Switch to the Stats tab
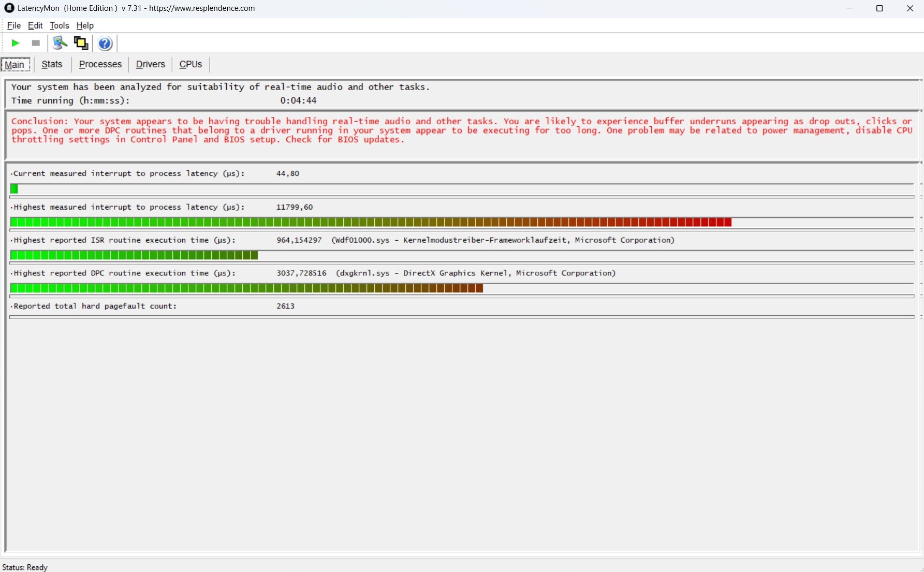This screenshot has width=924, height=572. pyautogui.click(x=52, y=64)
